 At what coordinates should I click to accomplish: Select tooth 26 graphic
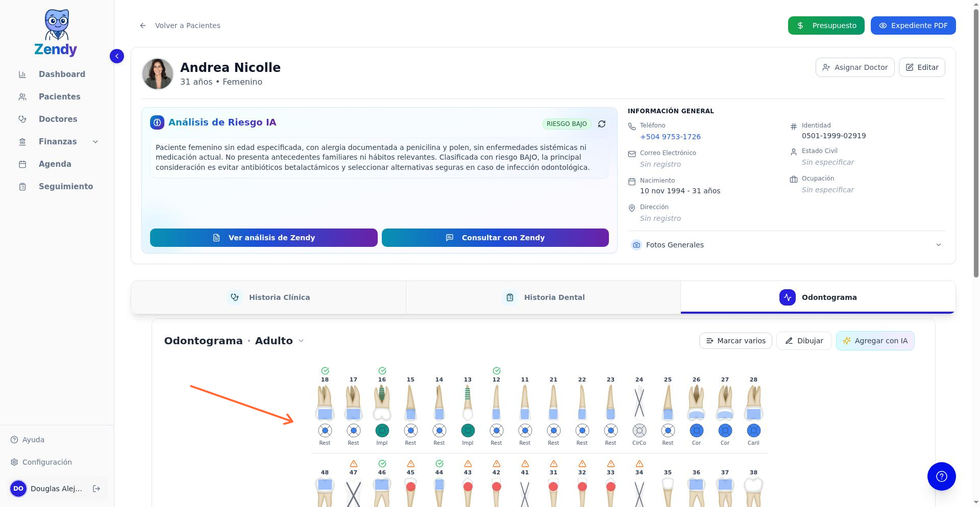pyautogui.click(x=696, y=403)
